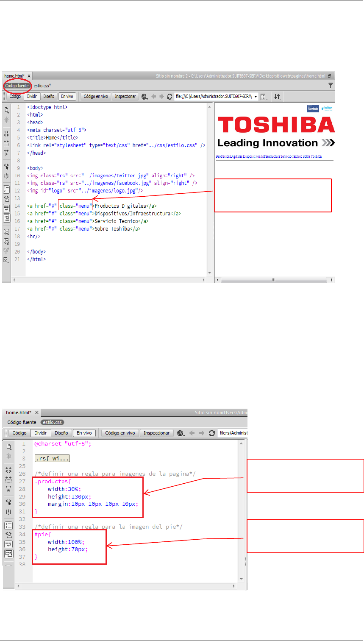Expand collapsed .rs{ wi... code block

(x=53, y=458)
